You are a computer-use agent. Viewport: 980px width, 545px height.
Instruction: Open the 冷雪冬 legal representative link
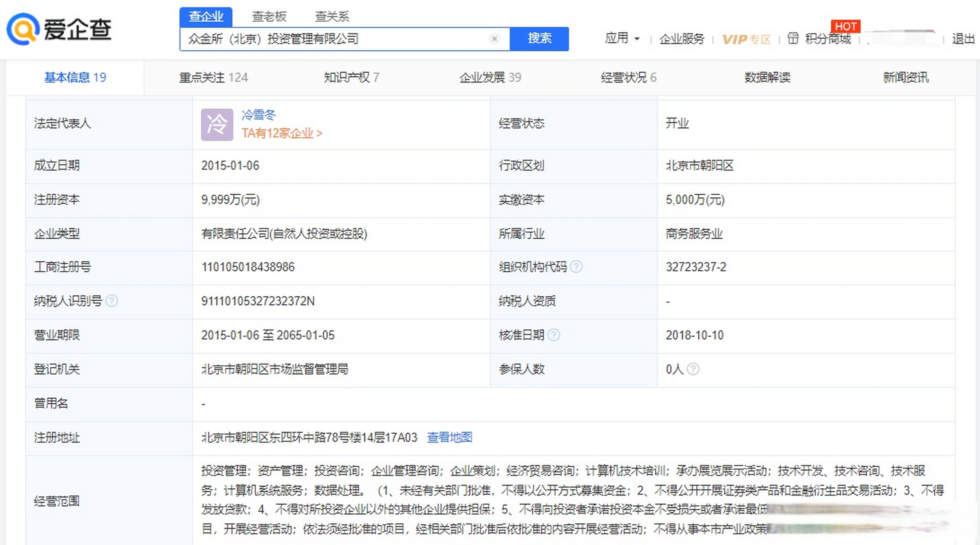259,115
